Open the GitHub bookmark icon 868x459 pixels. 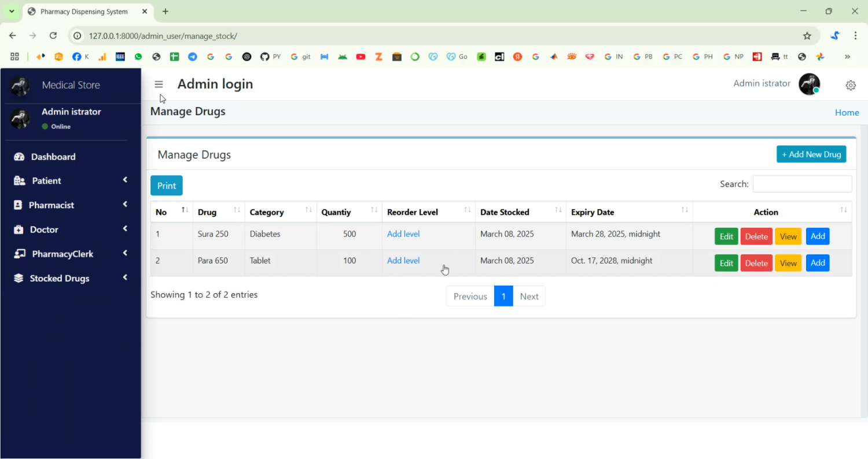coord(264,57)
